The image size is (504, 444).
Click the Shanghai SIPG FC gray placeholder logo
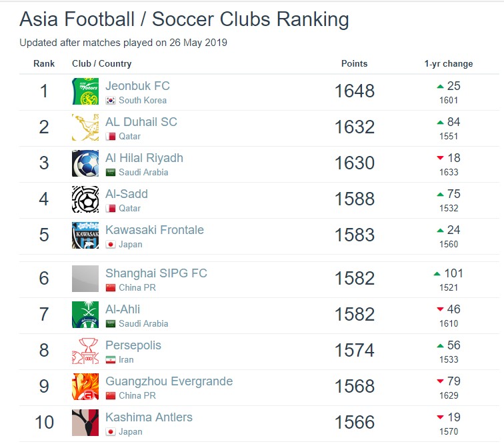pyautogui.click(x=85, y=279)
